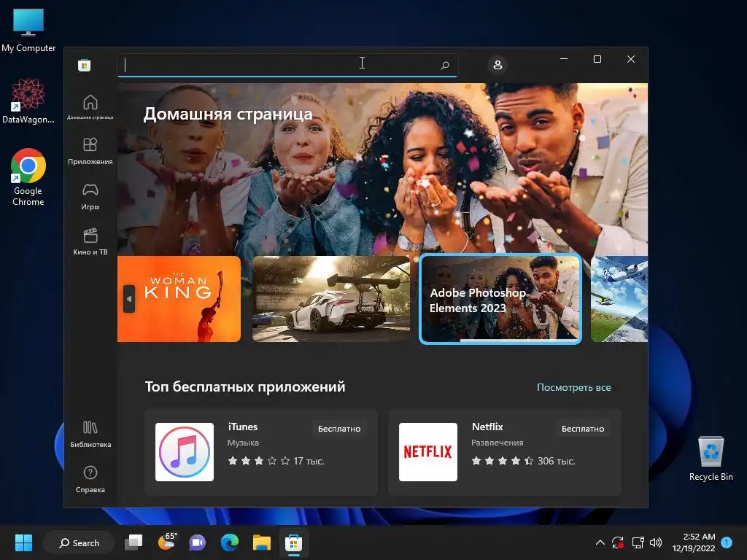
Task: Maximize the Microsoft Store window
Action: coord(597,59)
